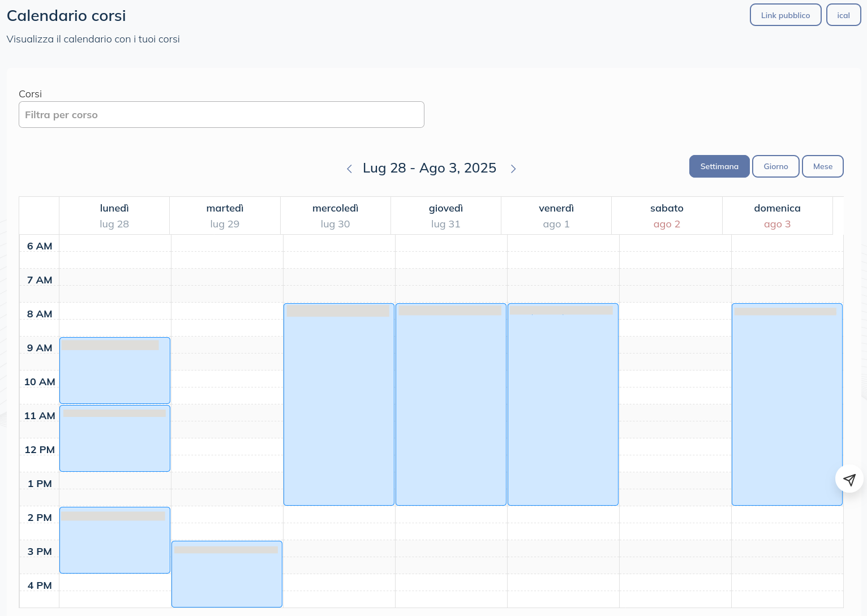Switch to Mese view

pyautogui.click(x=822, y=166)
